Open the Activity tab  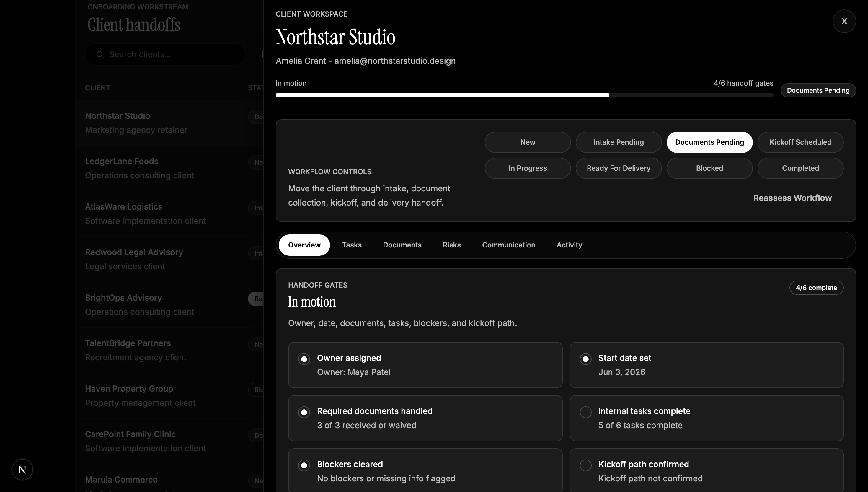(569, 245)
